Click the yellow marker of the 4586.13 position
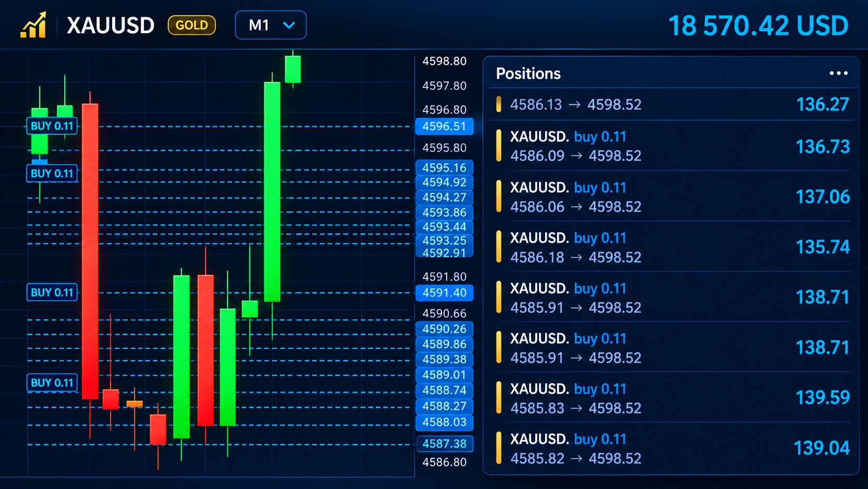This screenshot has width=868, height=489. 498,104
